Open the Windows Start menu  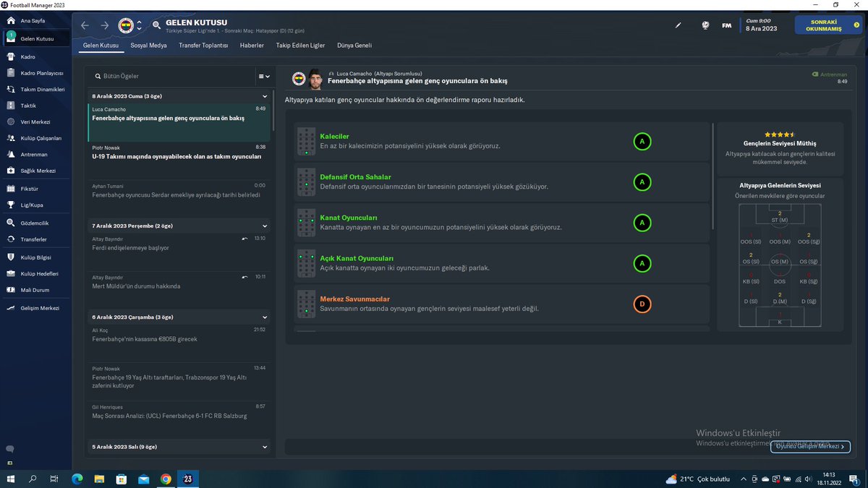(11, 479)
